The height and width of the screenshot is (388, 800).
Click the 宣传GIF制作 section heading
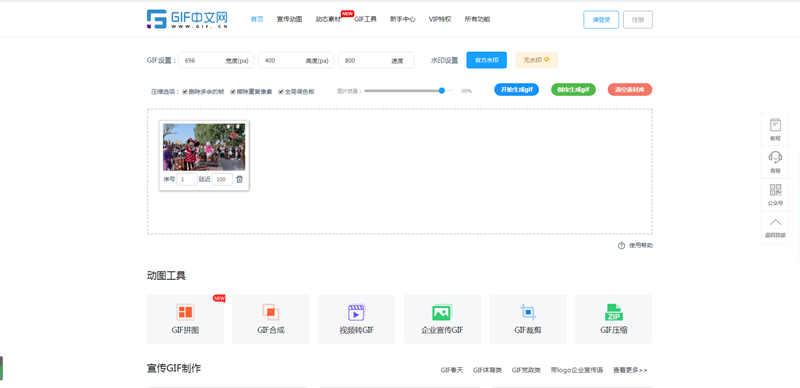click(174, 368)
